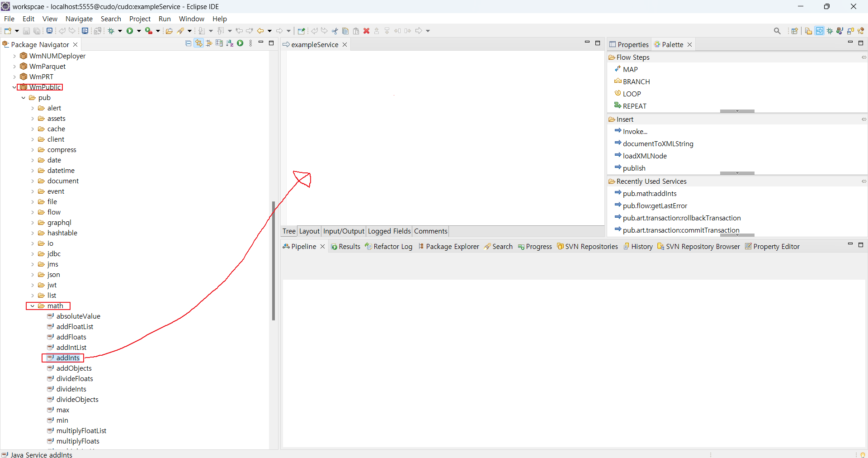
Task: Open the Results view tab
Action: coord(345,247)
